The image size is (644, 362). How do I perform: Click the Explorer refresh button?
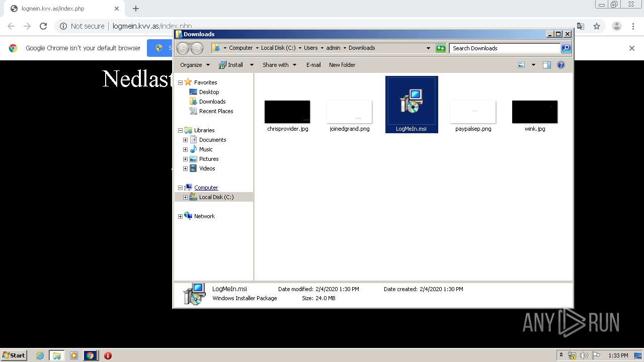tap(441, 48)
